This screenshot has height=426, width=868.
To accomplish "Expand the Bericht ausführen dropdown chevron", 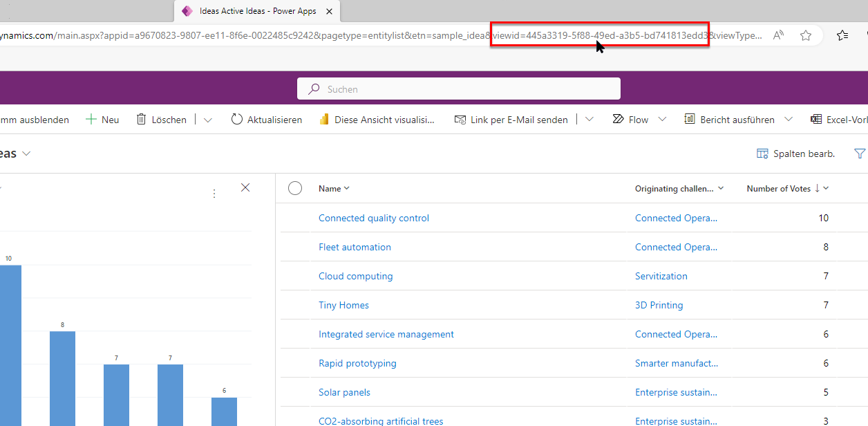I will pos(789,120).
